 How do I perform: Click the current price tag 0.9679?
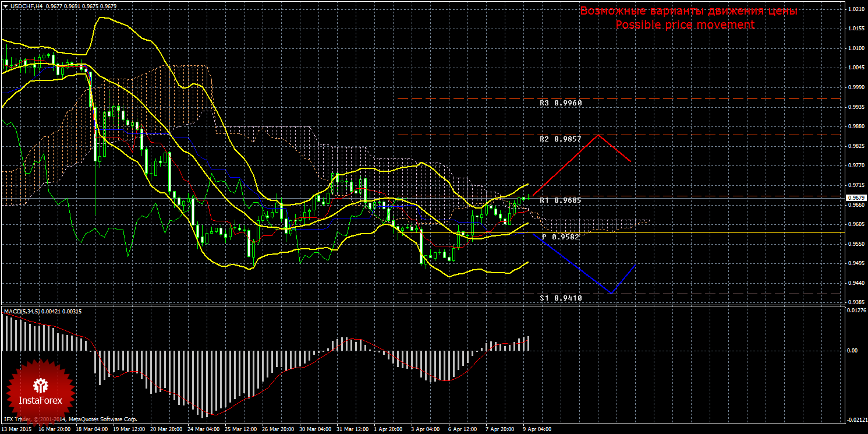(x=856, y=198)
